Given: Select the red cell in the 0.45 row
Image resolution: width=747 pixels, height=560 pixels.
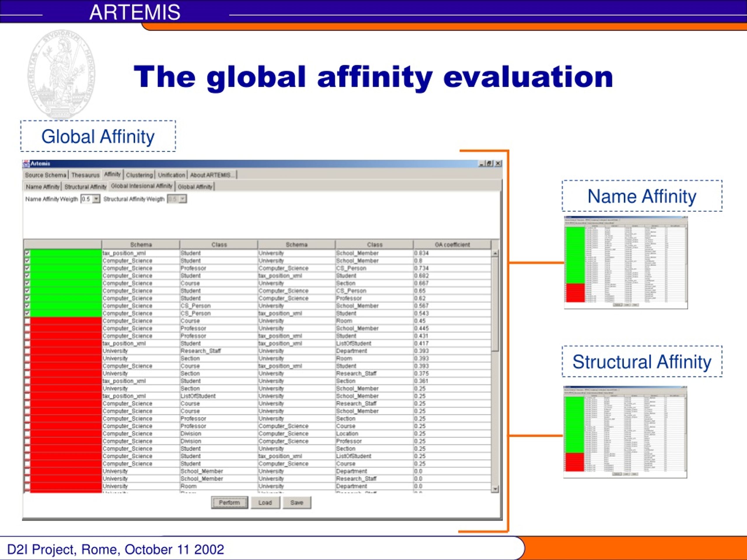Looking at the screenshot, I should (66, 321).
